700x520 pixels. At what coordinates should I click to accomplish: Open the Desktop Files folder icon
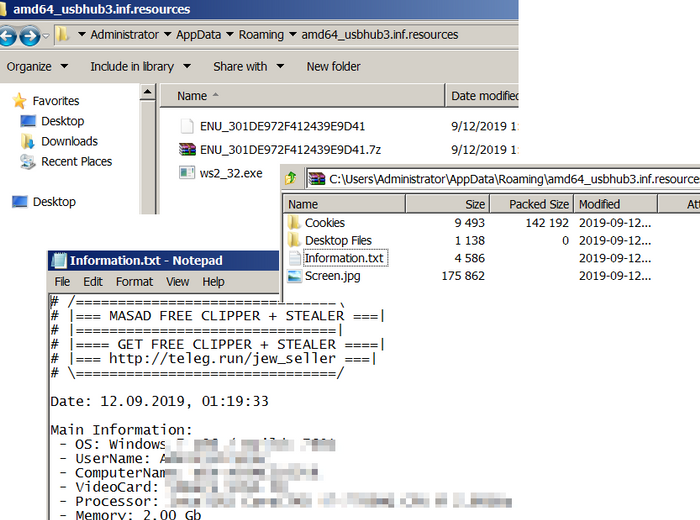coord(294,241)
